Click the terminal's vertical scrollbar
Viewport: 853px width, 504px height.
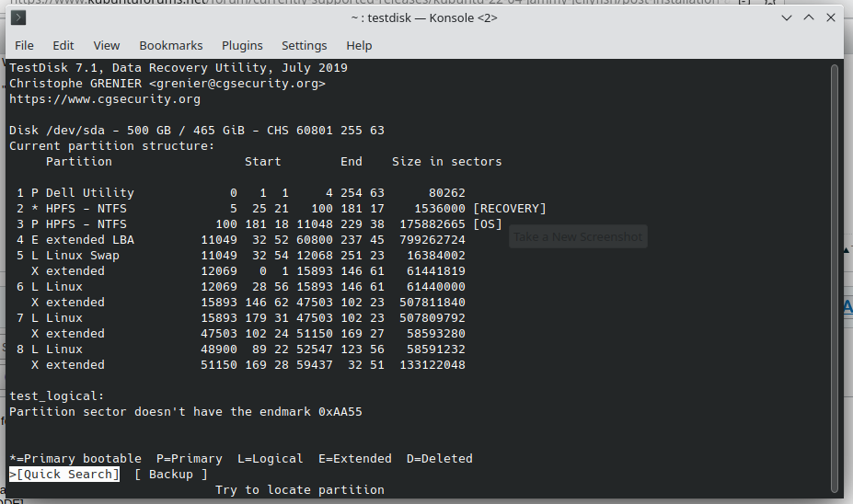(x=836, y=276)
